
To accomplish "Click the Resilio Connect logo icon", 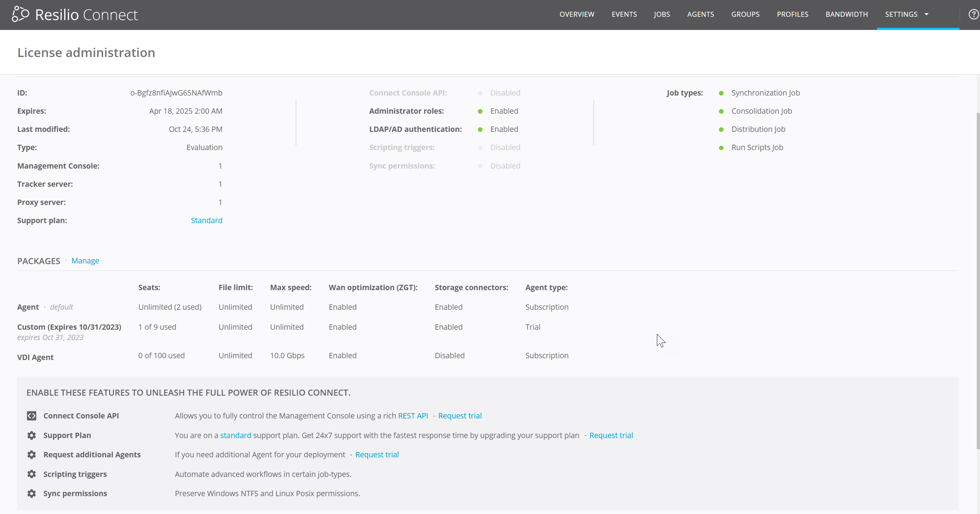I will tap(20, 15).
